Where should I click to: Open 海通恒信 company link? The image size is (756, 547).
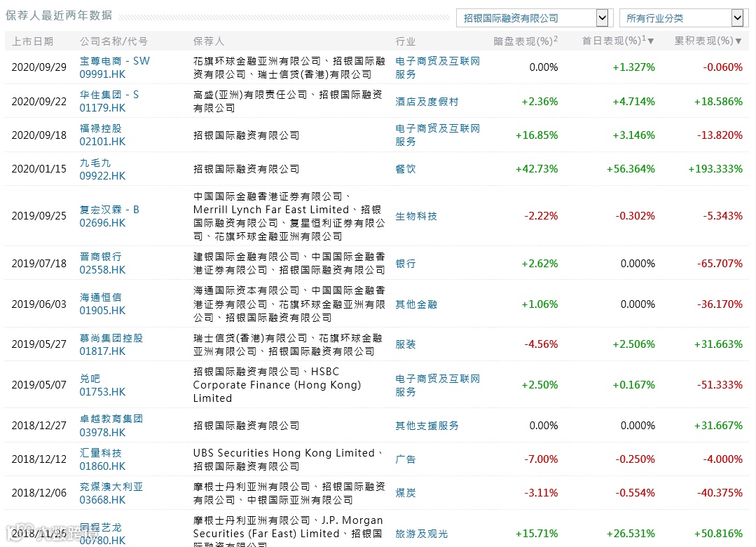(101, 297)
